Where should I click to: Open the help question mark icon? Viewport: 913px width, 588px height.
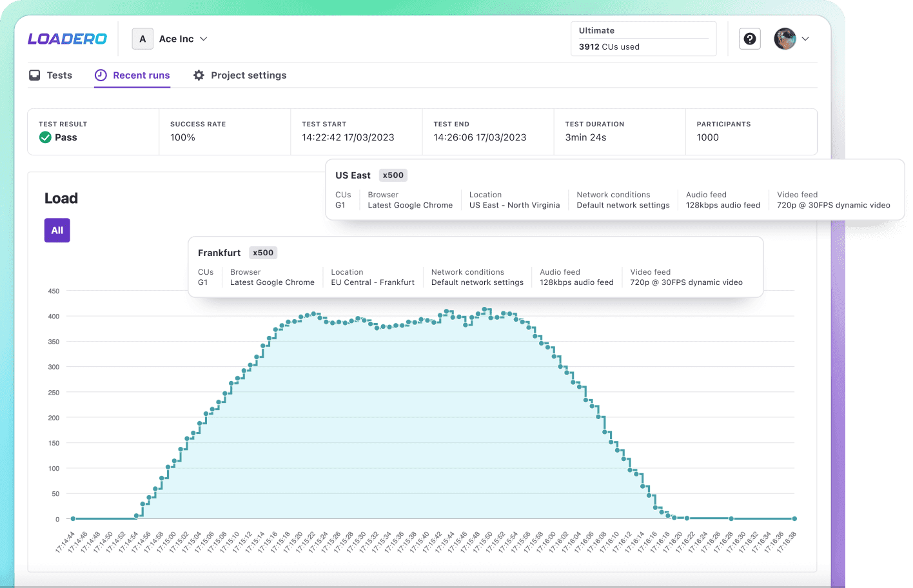click(750, 39)
